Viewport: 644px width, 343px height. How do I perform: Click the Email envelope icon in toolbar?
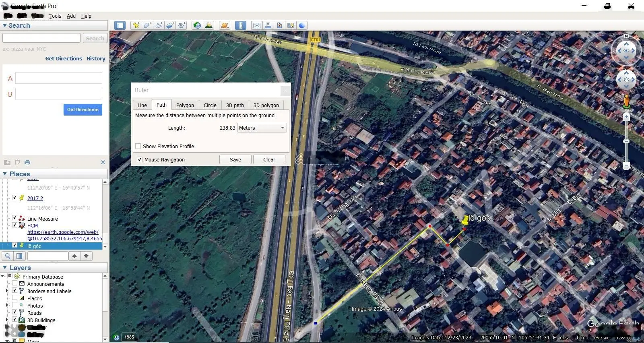[256, 25]
